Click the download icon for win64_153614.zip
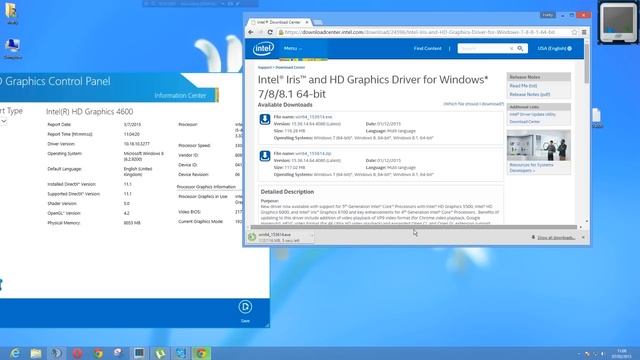 click(265, 156)
